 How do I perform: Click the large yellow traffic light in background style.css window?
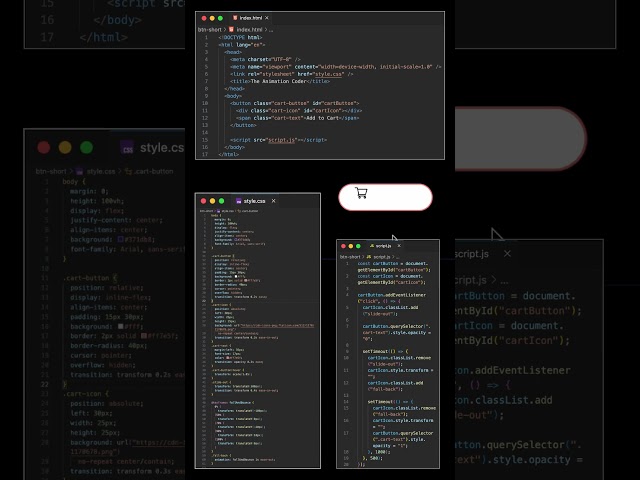click(65, 147)
